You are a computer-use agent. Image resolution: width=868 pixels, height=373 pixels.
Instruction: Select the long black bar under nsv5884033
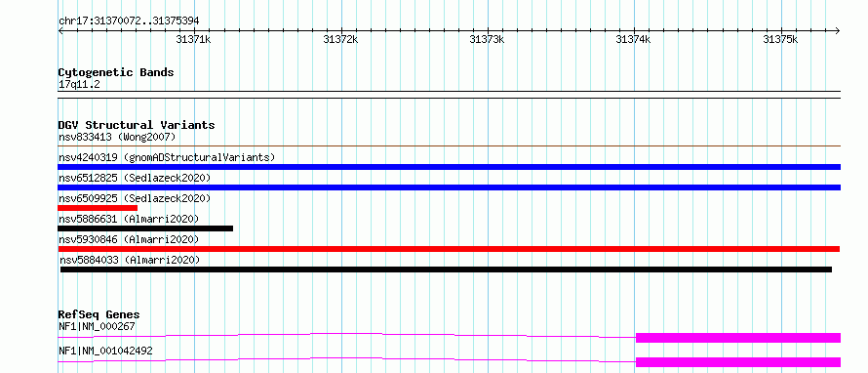(446, 269)
